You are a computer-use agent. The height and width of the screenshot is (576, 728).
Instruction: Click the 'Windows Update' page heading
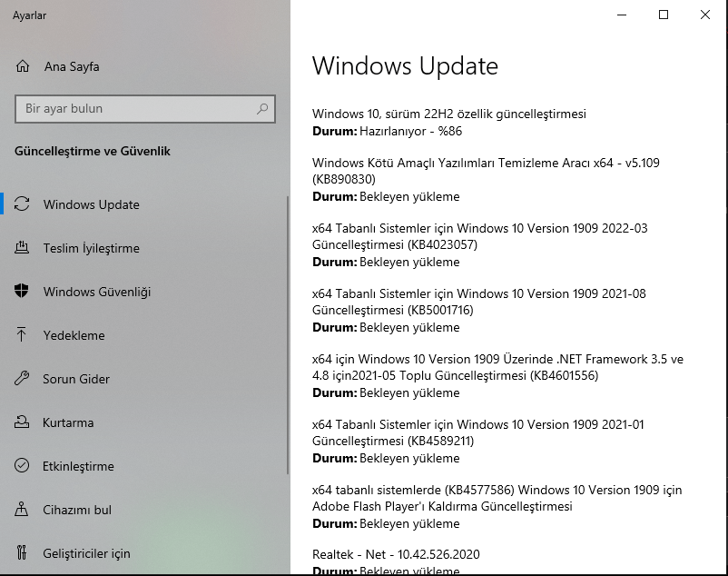(x=405, y=66)
